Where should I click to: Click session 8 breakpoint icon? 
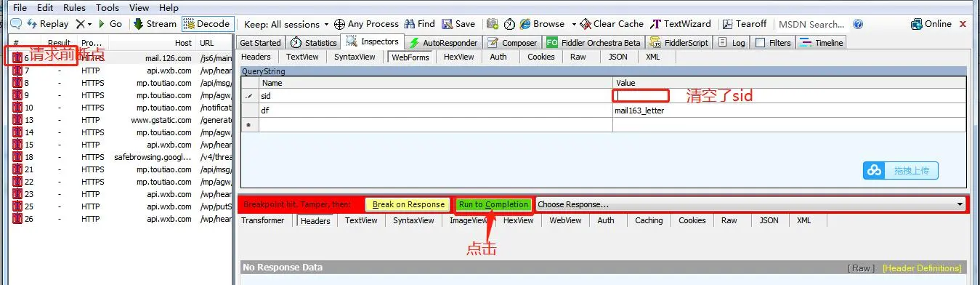click(17, 83)
